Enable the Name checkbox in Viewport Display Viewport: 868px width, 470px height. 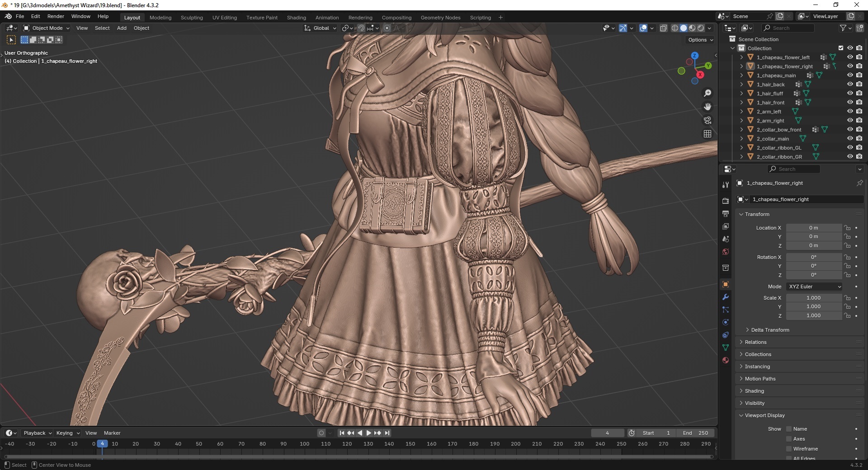789,429
